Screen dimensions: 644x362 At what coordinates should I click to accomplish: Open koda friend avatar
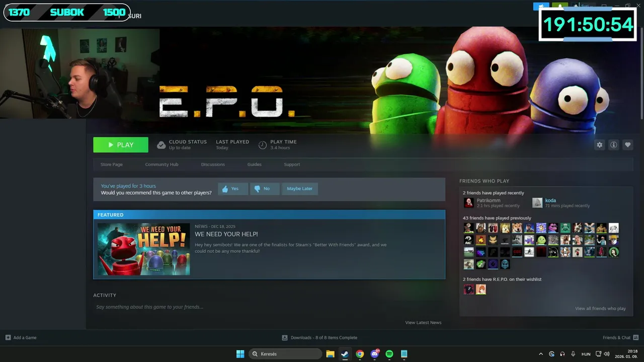point(537,203)
